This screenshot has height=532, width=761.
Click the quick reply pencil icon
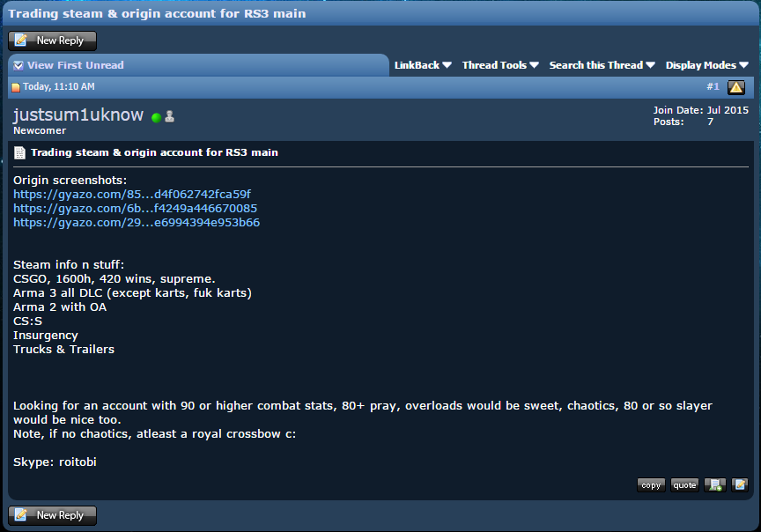click(740, 485)
